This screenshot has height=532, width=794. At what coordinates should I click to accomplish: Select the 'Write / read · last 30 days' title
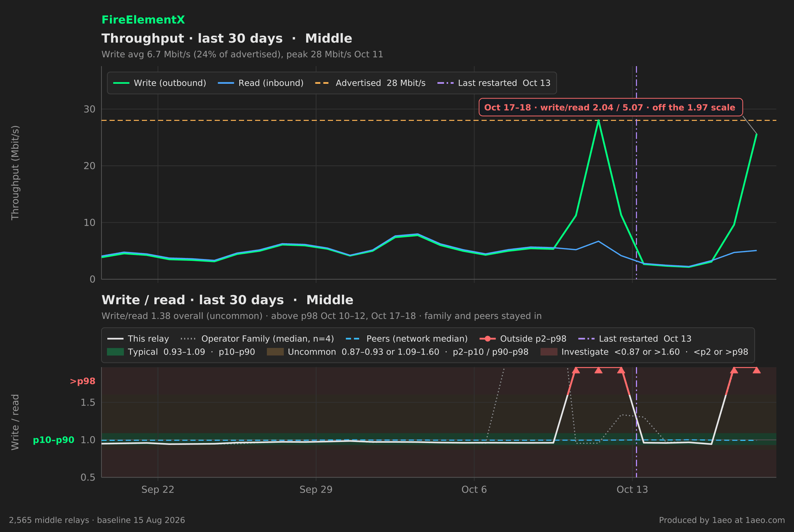click(228, 300)
